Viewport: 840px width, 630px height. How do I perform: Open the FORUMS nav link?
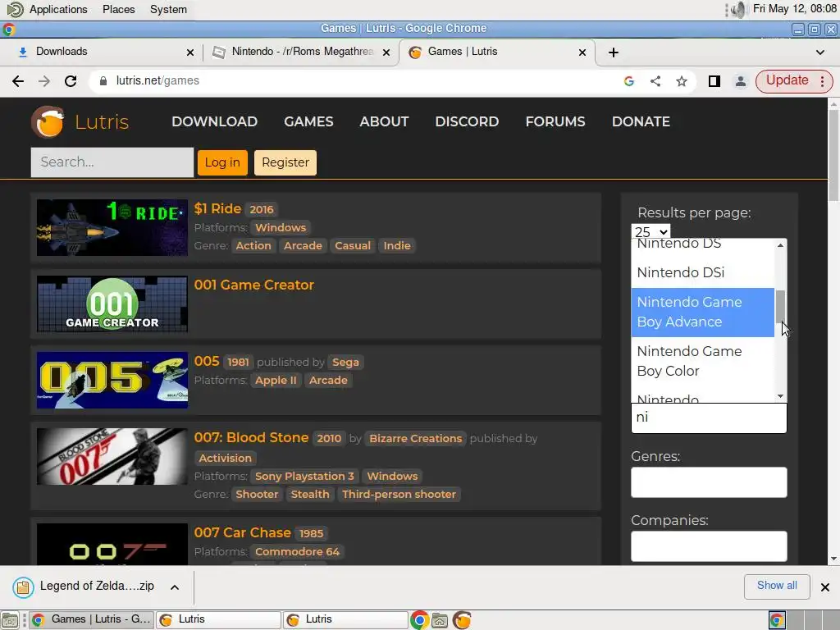(x=555, y=121)
